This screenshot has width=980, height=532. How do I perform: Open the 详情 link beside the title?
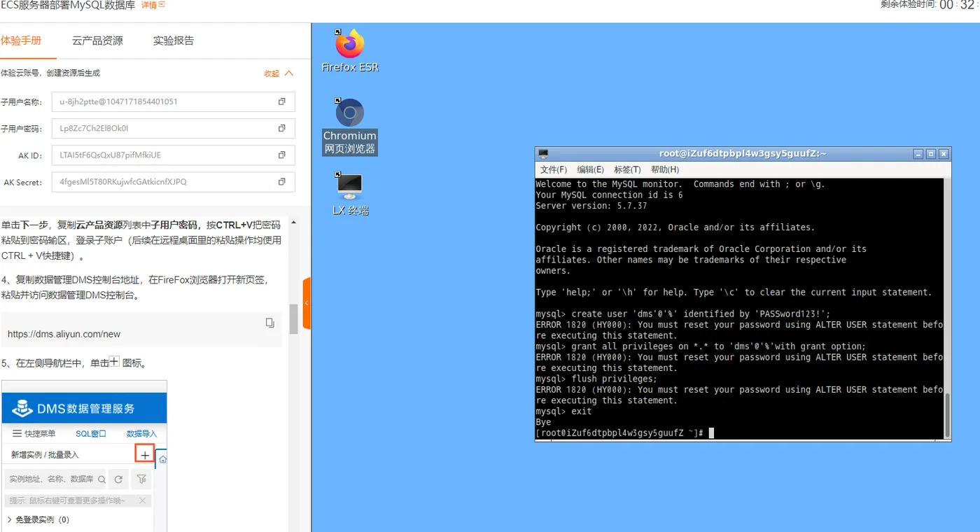point(153,5)
